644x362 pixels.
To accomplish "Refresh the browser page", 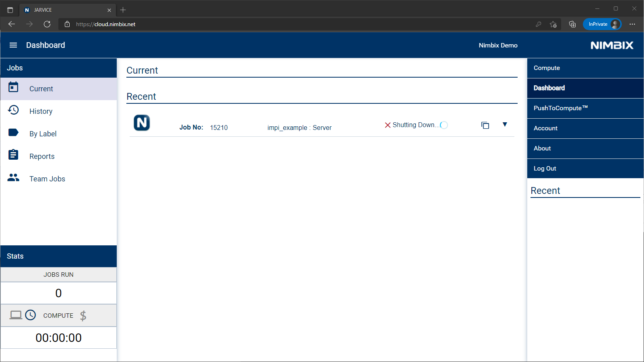I will pos(47,24).
